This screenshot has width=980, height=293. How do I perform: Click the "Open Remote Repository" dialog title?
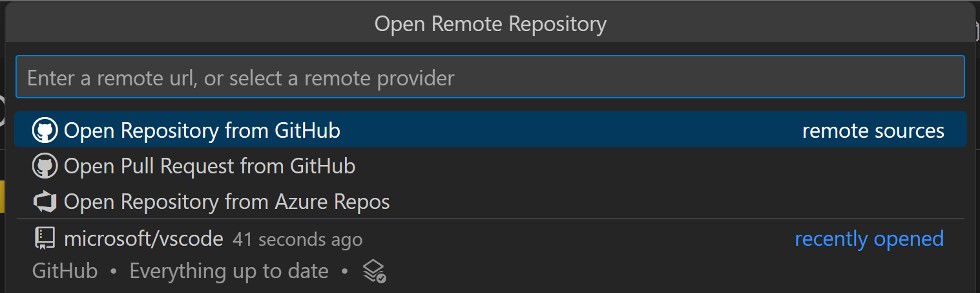tap(490, 25)
